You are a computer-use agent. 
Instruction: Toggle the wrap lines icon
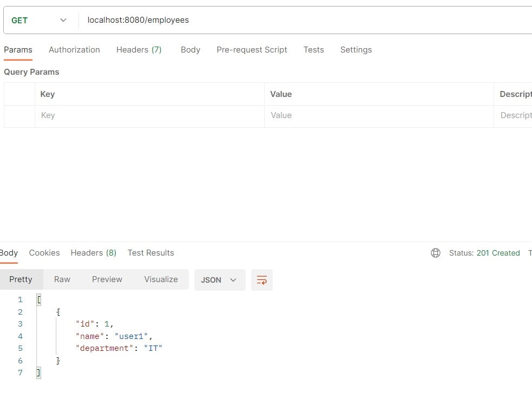(x=261, y=280)
